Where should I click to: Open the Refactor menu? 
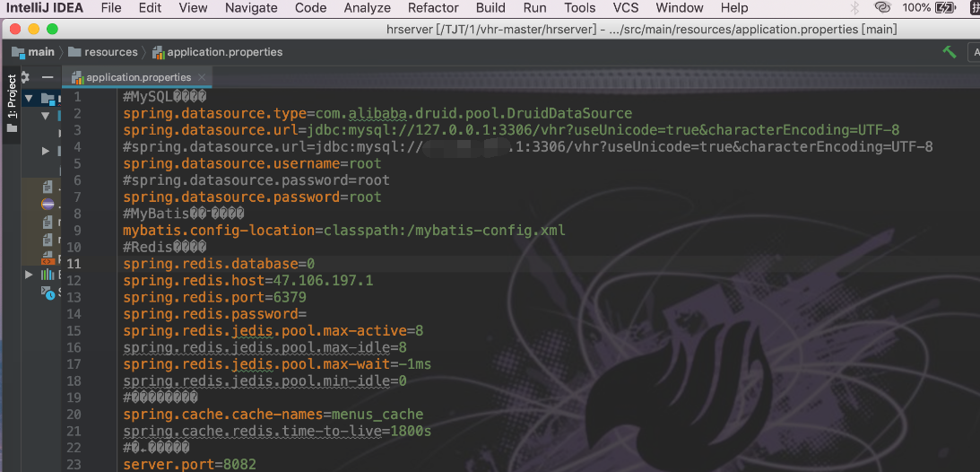pos(433,8)
